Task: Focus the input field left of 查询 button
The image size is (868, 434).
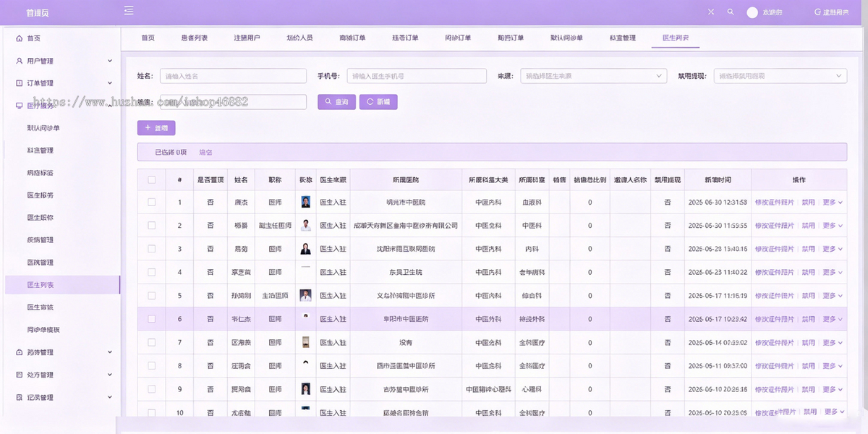Action: [233, 102]
